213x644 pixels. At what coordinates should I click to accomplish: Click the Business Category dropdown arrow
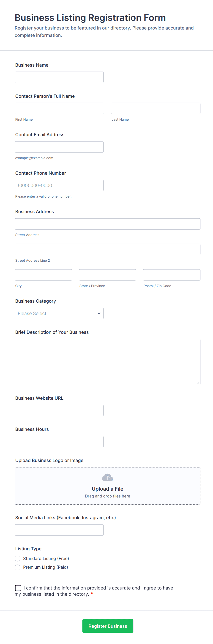coord(99,313)
